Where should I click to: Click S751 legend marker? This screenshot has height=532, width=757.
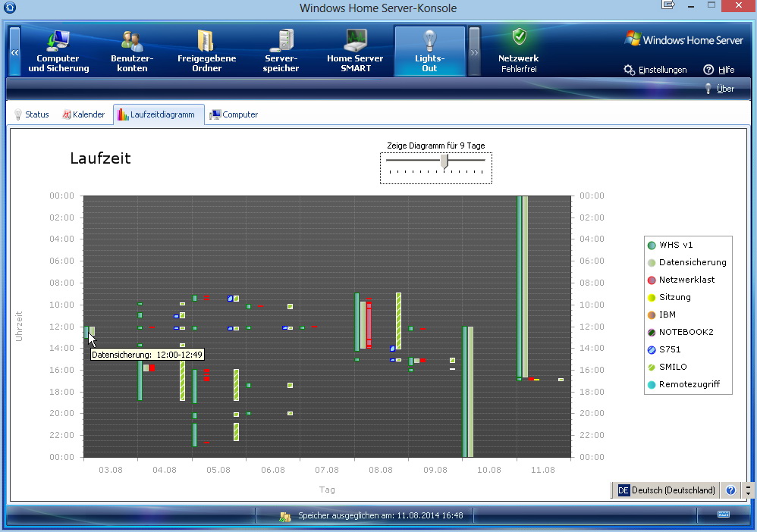click(x=652, y=349)
